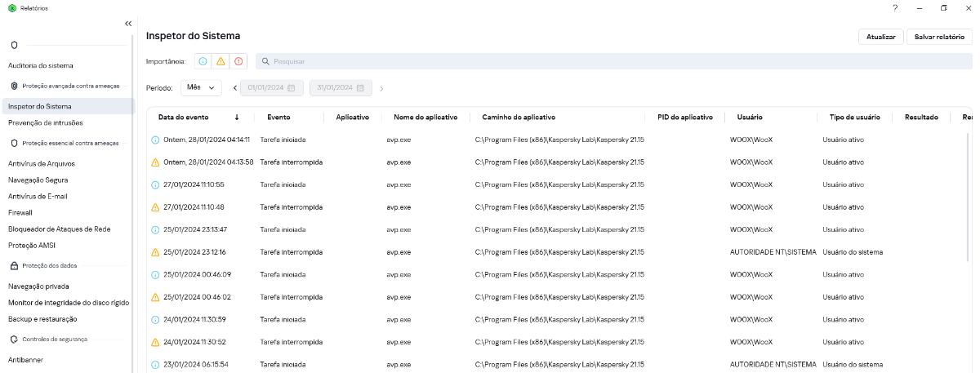
Task: Go to next period with right arrow
Action: click(381, 88)
